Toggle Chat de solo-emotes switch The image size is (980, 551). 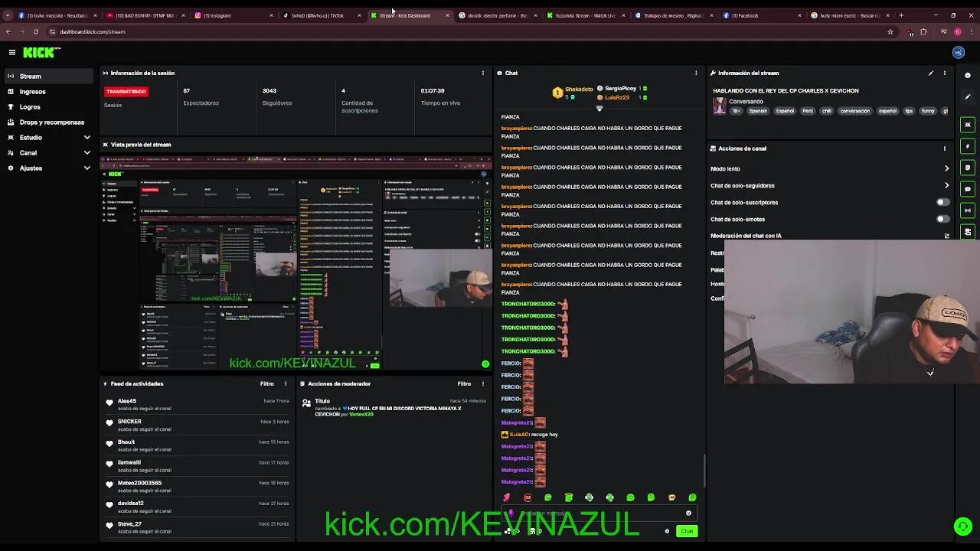[943, 219]
